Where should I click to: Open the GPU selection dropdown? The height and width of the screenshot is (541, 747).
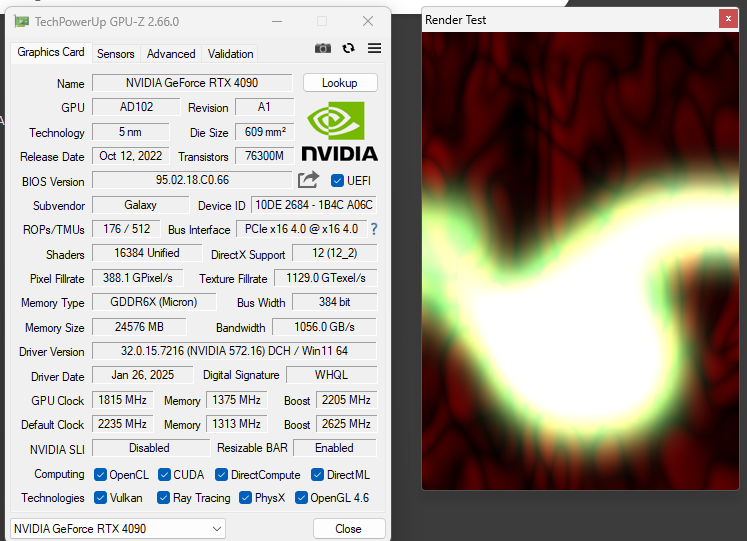(x=118, y=529)
